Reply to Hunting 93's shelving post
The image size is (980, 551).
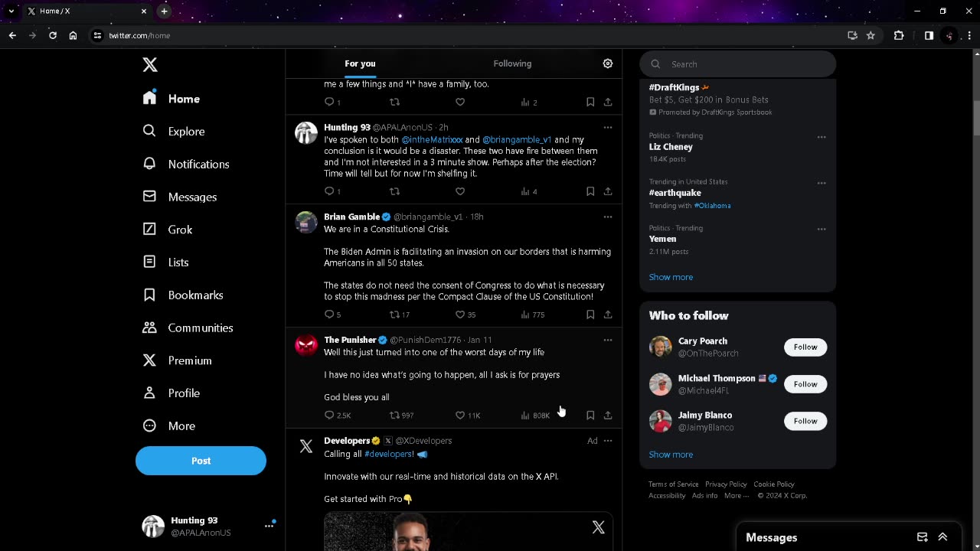pos(330,191)
